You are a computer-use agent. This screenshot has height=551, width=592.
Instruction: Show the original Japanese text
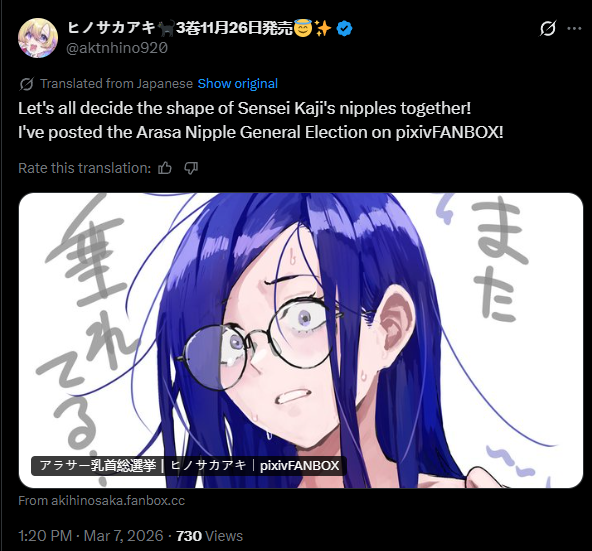238,83
